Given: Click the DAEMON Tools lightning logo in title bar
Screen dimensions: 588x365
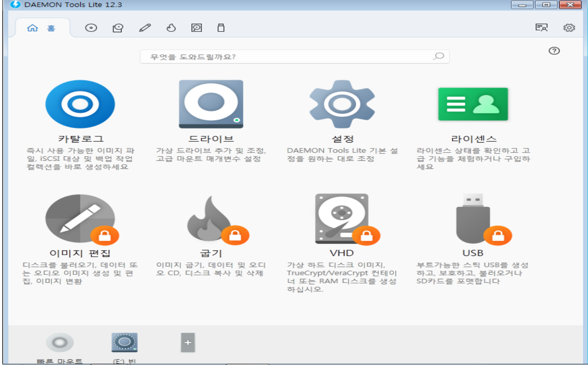Looking at the screenshot, I should coord(15,5).
